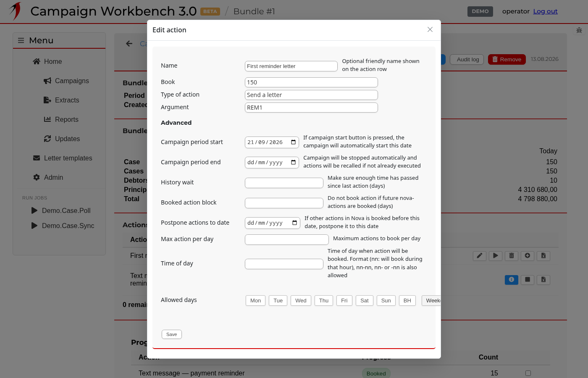Open calendar picker for Campaign period start
The width and height of the screenshot is (588, 378).
click(293, 142)
